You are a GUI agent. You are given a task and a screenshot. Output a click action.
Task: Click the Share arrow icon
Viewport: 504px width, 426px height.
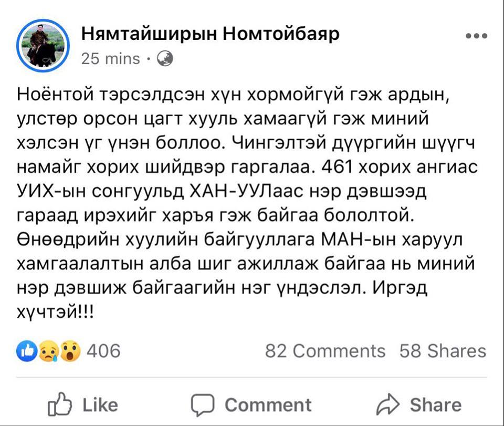(388, 404)
